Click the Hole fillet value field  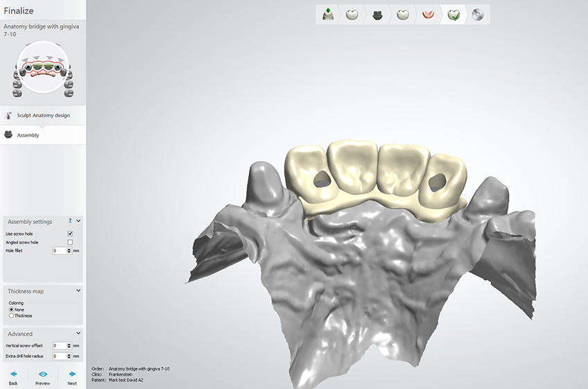click(x=59, y=250)
